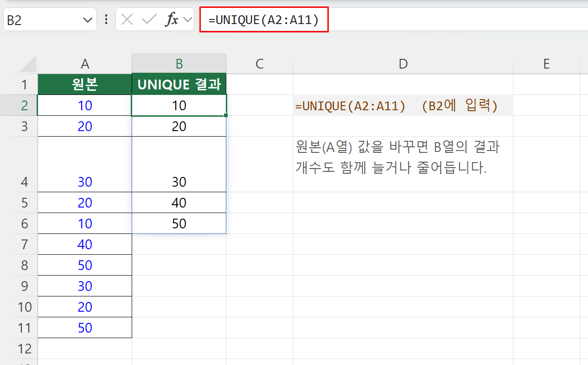Select column A header
588x365 pixels.
pos(85,64)
